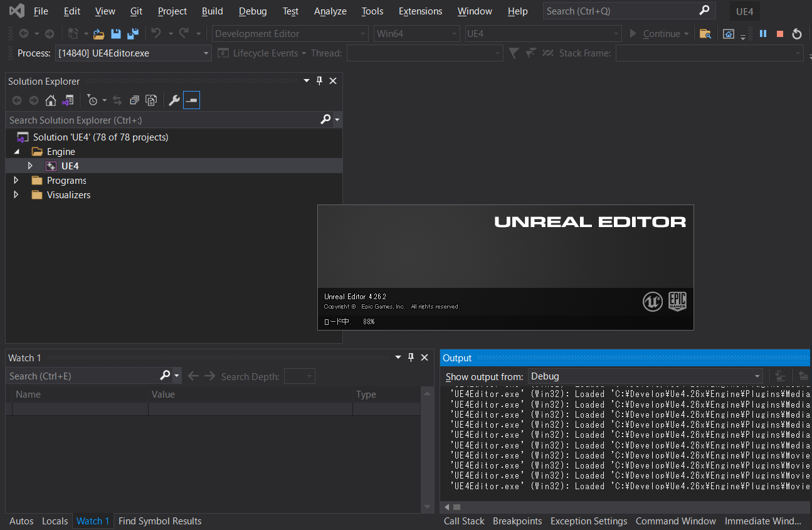Collapse the Engine folder node

[17, 152]
